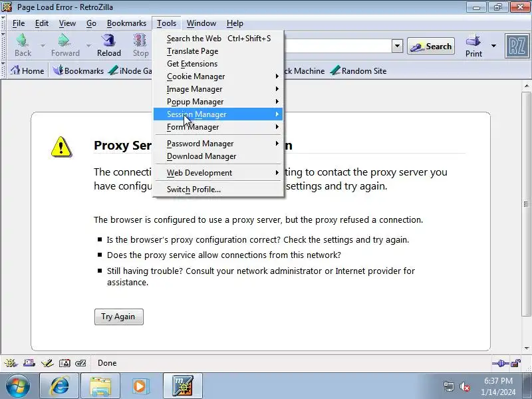This screenshot has height=399, width=532.
Task: Click the RetroZilla title bar icon
Action: 7,7
